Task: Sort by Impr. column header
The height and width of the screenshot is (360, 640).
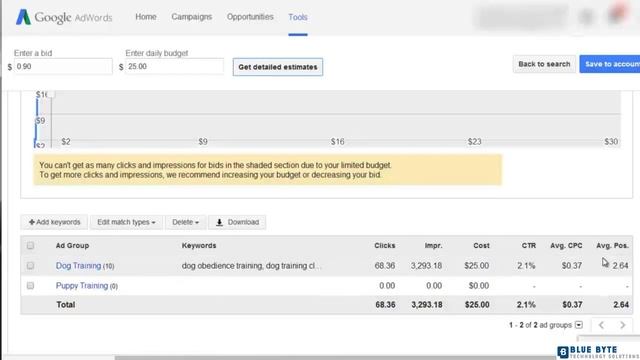Action: [x=433, y=245]
